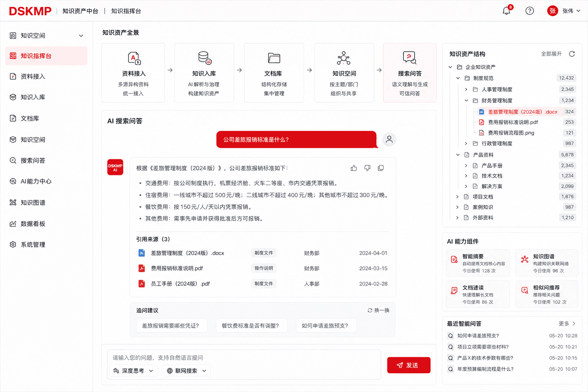Click the user avatar beside the question
Screen dimensions: 588x392
tap(389, 139)
